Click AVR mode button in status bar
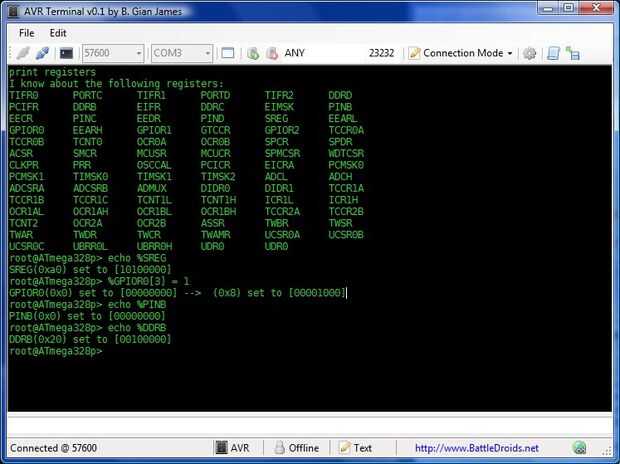Viewport: 620px width, 464px height. [x=232, y=448]
